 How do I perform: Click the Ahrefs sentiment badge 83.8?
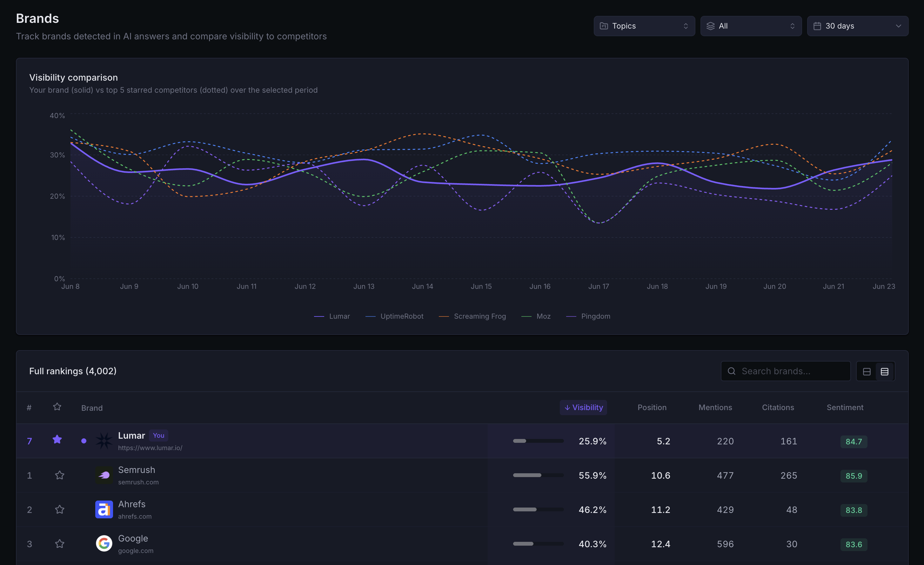tap(854, 510)
